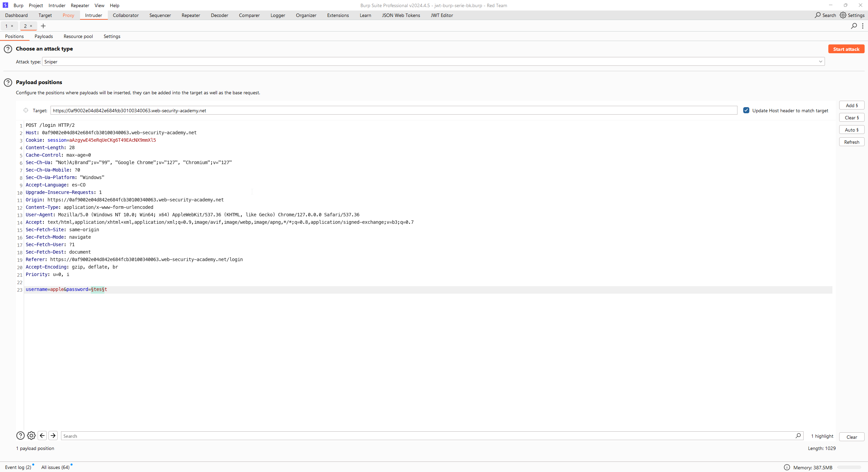This screenshot has width=868, height=472.
Task: Click the Cookie session header line
Action: coord(91,140)
